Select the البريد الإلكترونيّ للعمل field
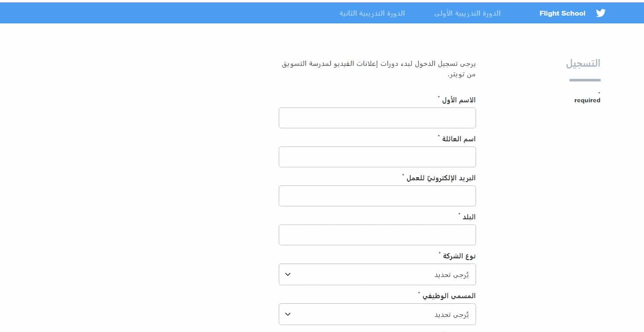This screenshot has width=644, height=332. click(377, 196)
